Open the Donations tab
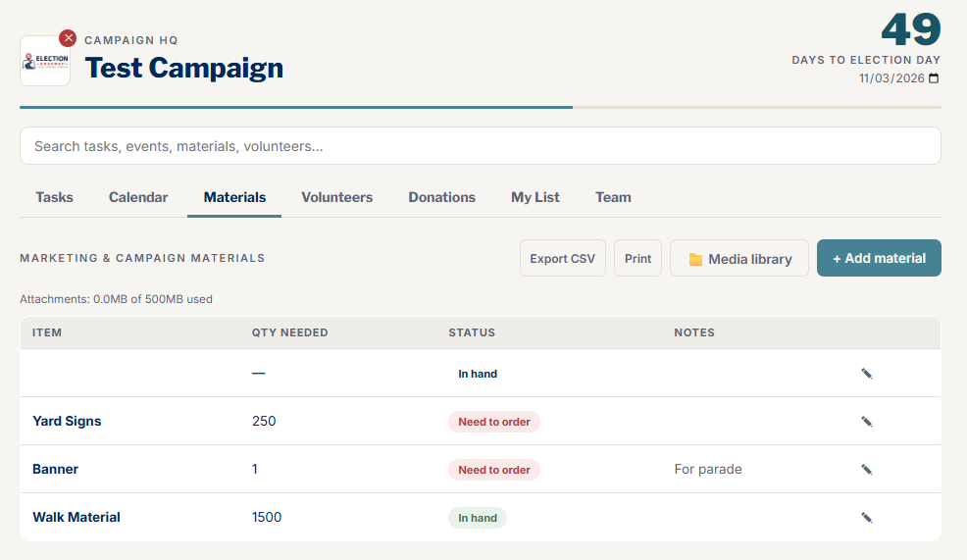Screen dimensions: 967x560 [441, 197]
